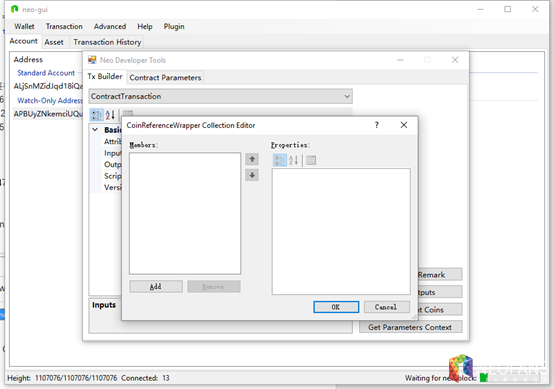Click the Add button under Members

coord(156,287)
